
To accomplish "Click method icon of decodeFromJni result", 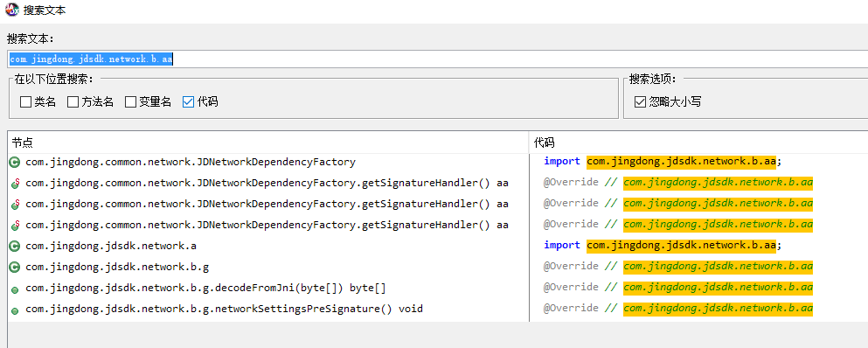I will coord(15,289).
